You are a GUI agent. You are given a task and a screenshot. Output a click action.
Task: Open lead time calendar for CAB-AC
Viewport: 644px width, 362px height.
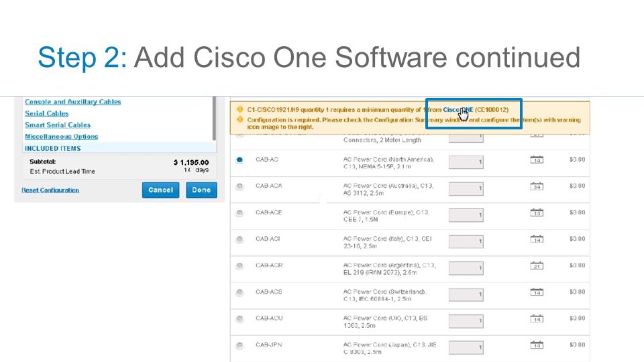(537, 160)
